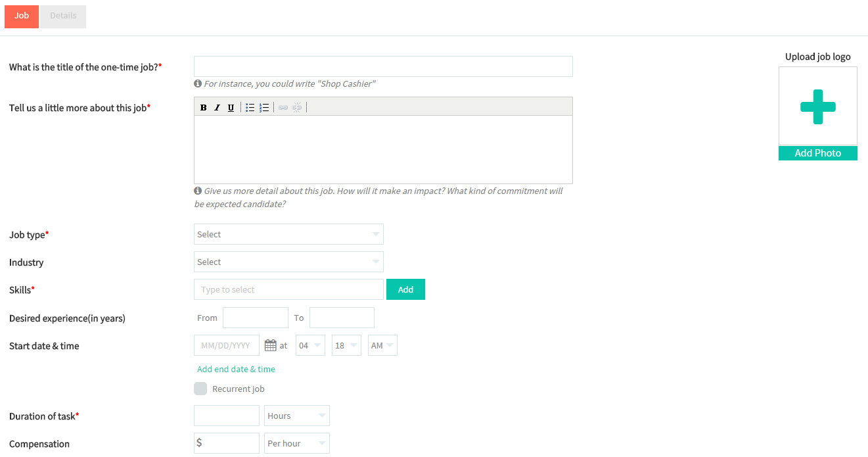Click Add end date & time link

pyautogui.click(x=236, y=369)
